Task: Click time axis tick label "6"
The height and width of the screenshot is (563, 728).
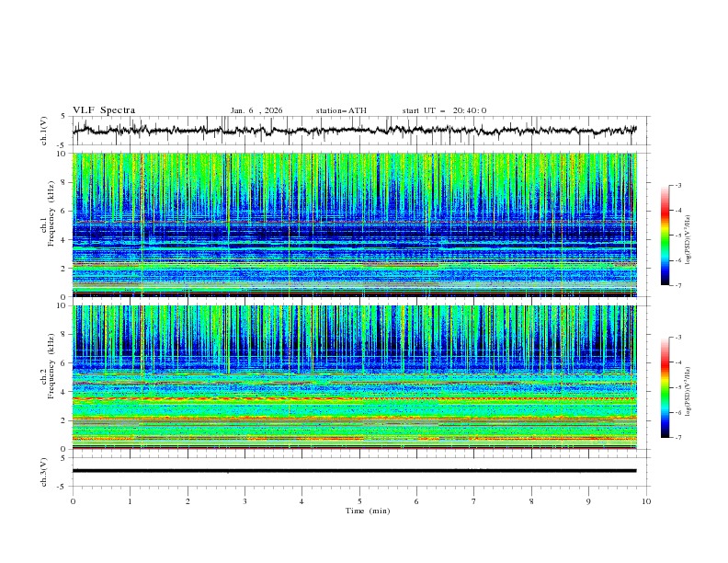Action: point(416,501)
